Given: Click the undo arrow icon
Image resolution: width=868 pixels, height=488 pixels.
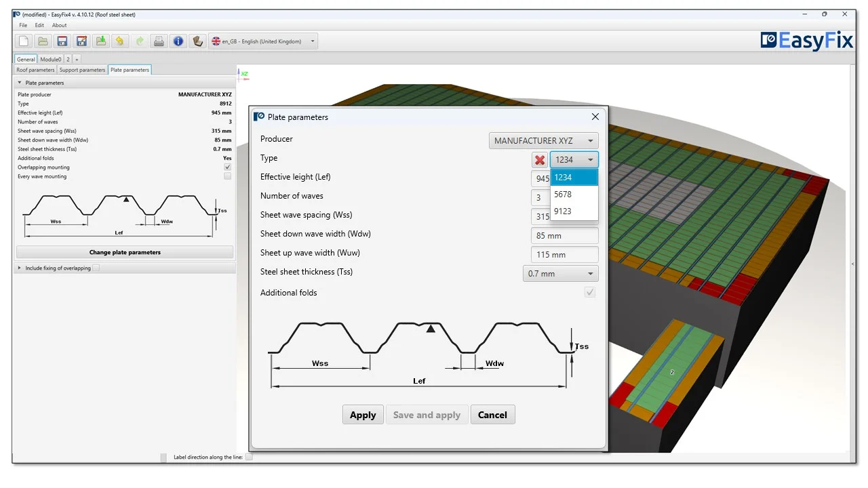Looking at the screenshot, I should 120,41.
